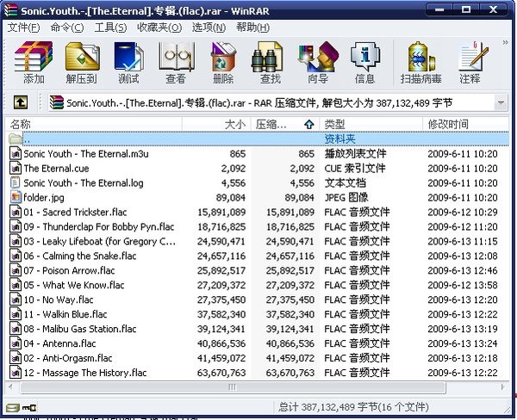The image size is (517, 420).
Task: Open the 查看 (View) toolbar icon
Action: pos(176,62)
